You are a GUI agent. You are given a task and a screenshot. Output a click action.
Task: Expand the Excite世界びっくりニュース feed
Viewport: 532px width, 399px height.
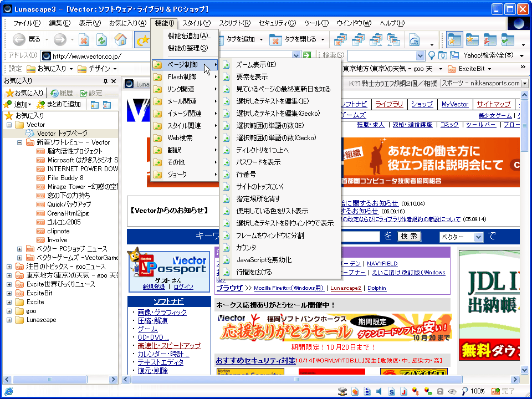pos(9,284)
